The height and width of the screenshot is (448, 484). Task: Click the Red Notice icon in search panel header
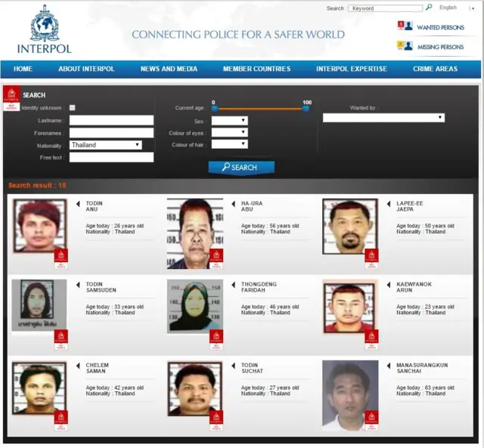click(x=11, y=98)
